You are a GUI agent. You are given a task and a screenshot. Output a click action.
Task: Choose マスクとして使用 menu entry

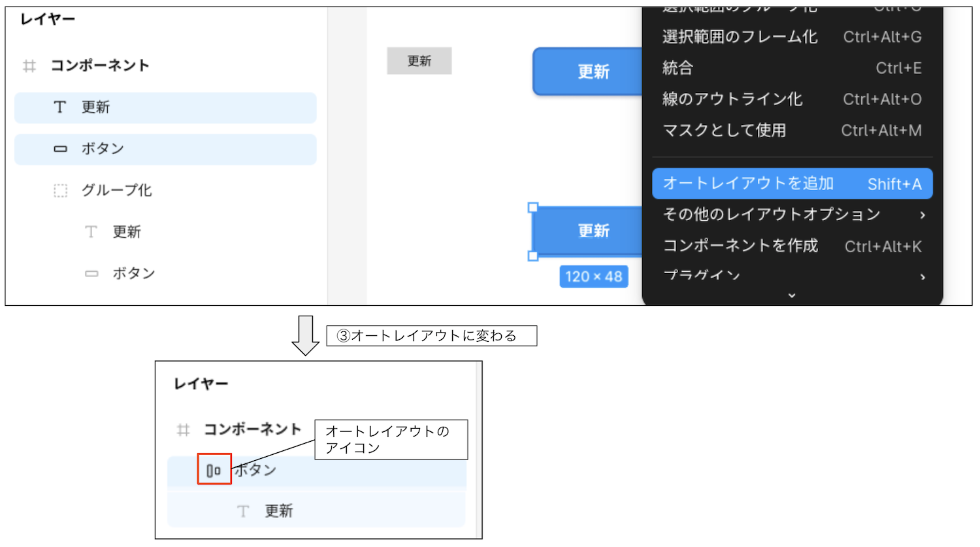pos(792,131)
